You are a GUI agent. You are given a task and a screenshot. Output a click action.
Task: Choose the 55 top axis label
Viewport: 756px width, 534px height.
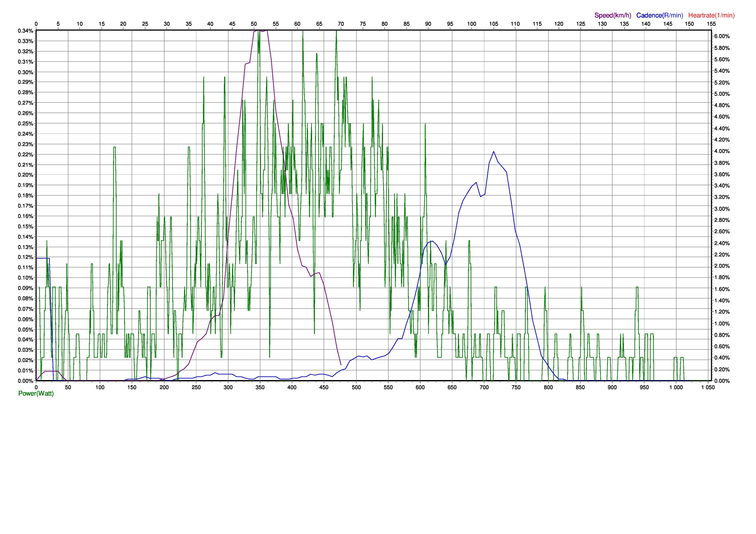276,24
